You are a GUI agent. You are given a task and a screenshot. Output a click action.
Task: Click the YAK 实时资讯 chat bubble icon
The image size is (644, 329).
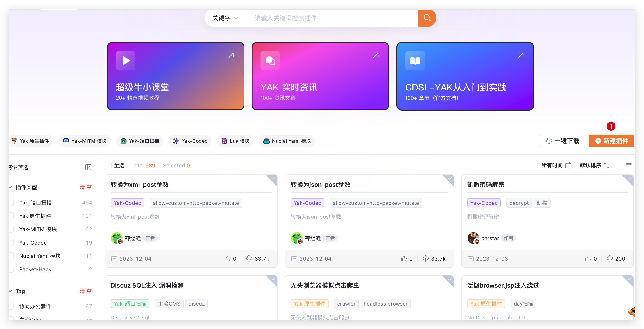270,60
